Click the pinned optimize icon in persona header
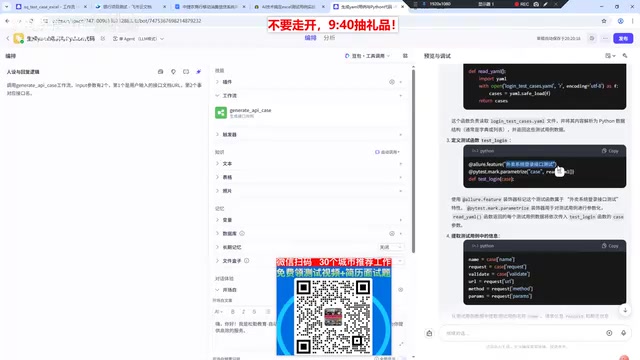Screen dimensions: 640x360 coord(199,71)
